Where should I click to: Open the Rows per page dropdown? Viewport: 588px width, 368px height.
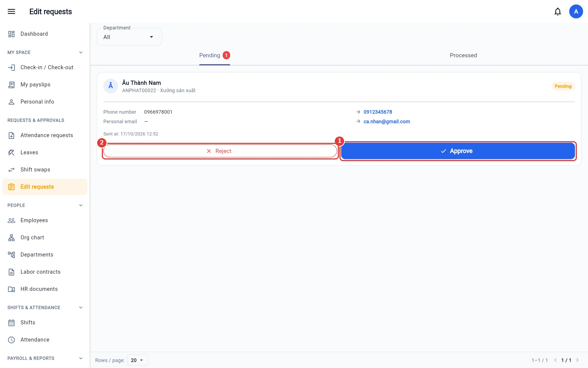pos(137,360)
